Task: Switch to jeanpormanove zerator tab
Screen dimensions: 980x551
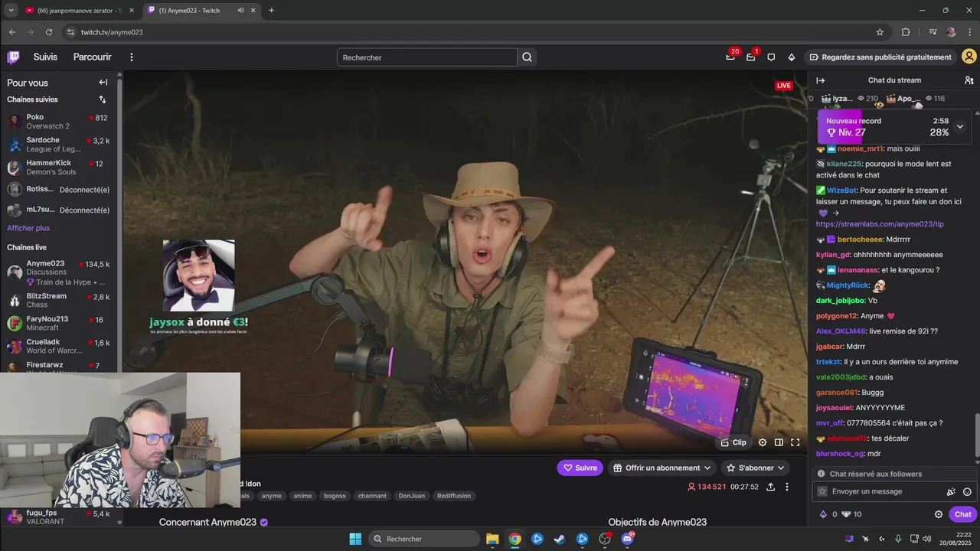Action: (x=79, y=11)
